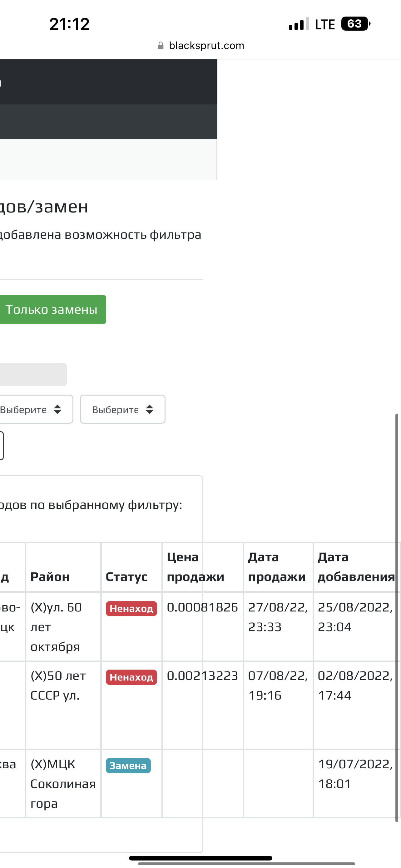Tap the LTE network indicator
Screen dimensions: 401x868
click(325, 25)
